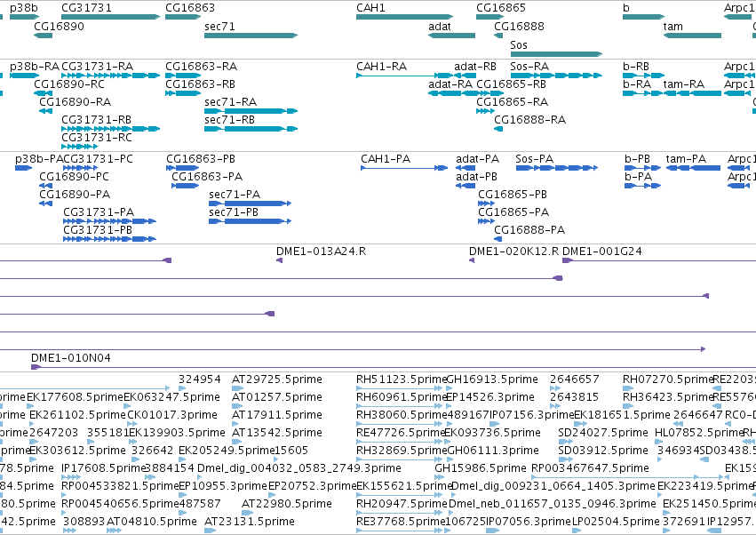This screenshot has height=535, width=756.
Task: Select the tam-RA transcript label
Action: 684,84
